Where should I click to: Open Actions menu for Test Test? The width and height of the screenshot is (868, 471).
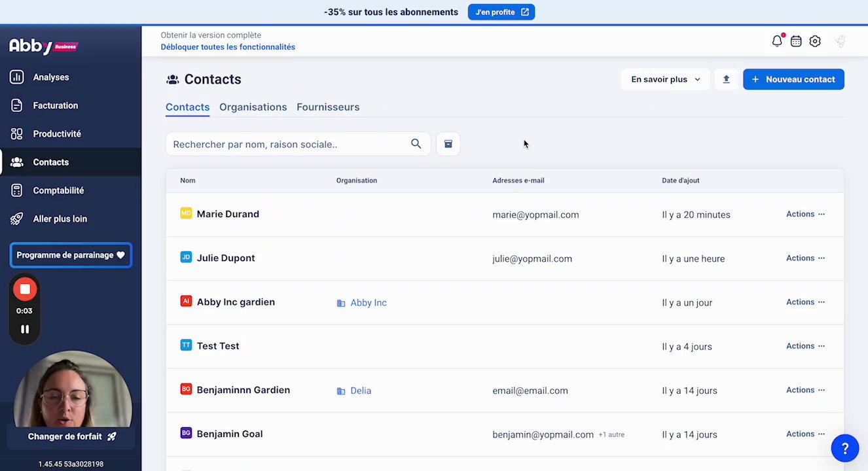tap(805, 346)
